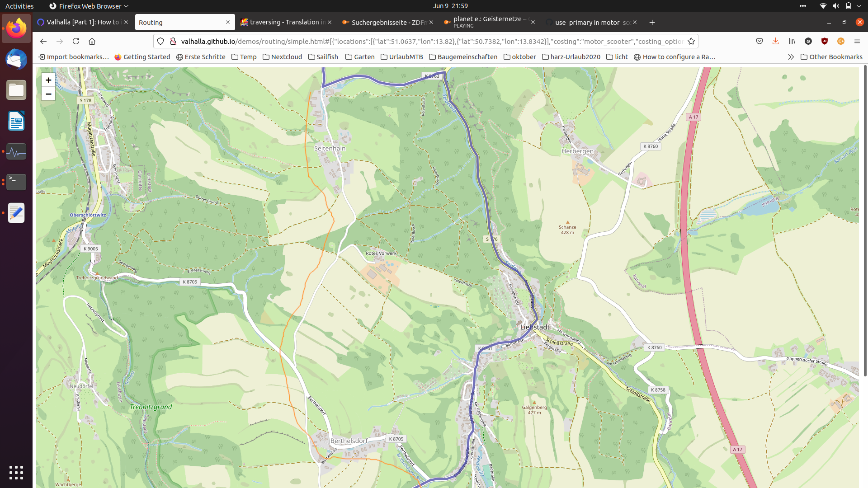
Task: Reload the Routing page
Action: pos(76,41)
